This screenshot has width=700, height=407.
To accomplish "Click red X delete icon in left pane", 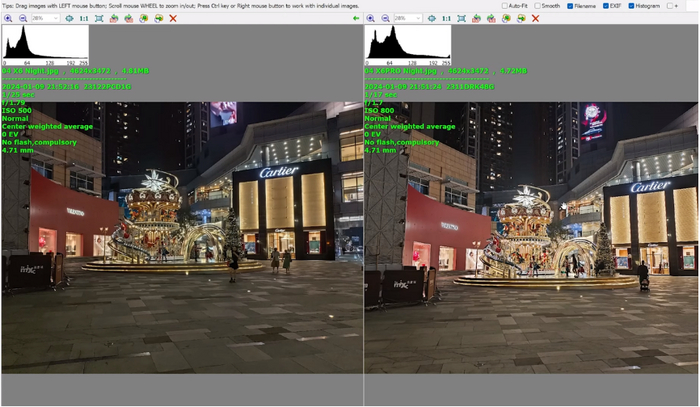I will click(x=173, y=18).
